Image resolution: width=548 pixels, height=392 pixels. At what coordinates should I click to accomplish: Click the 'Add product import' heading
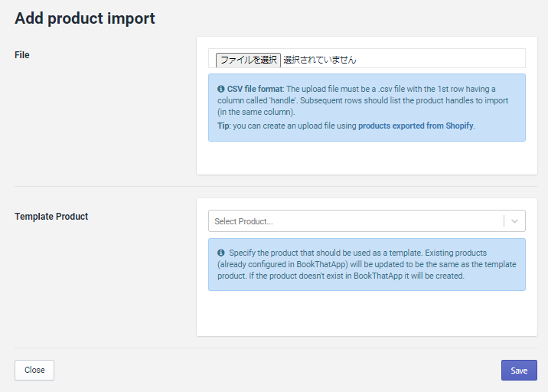[85, 18]
